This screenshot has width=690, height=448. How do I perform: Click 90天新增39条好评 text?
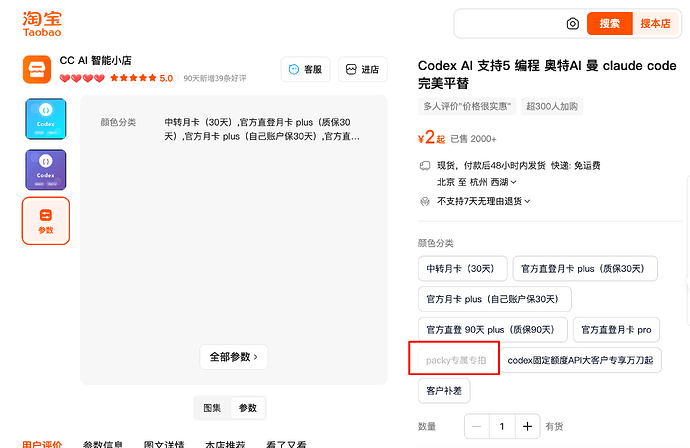click(215, 78)
